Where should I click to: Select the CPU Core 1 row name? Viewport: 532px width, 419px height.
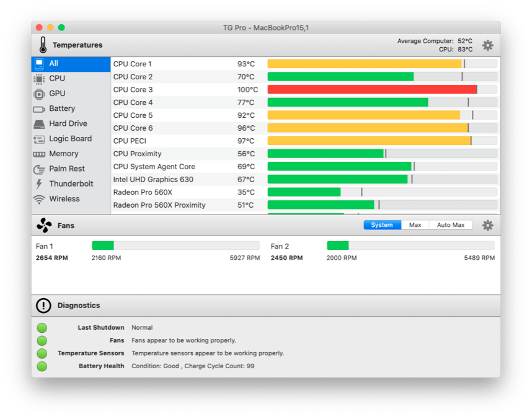click(x=132, y=64)
